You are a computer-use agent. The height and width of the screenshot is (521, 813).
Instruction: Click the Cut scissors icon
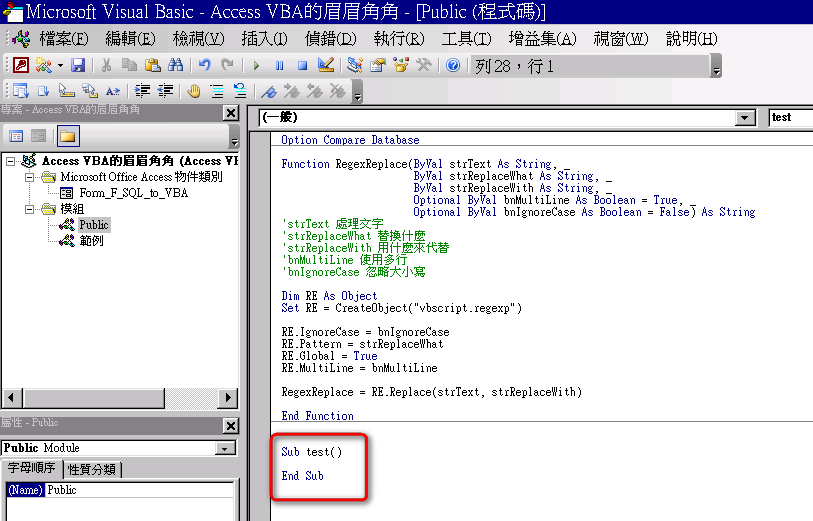click(x=106, y=65)
